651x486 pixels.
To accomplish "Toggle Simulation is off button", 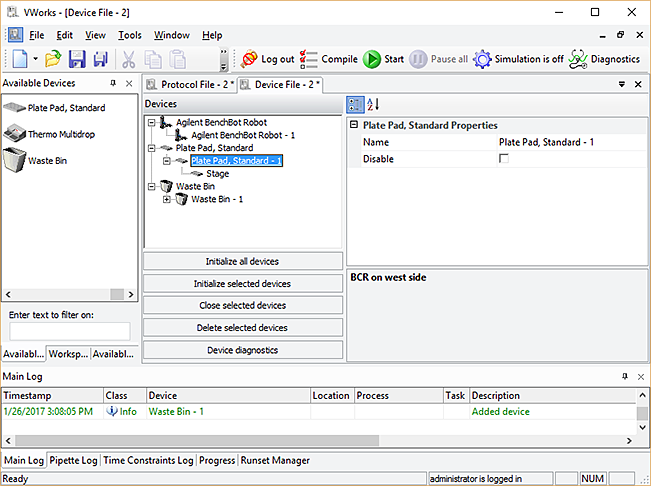I will coord(518,59).
